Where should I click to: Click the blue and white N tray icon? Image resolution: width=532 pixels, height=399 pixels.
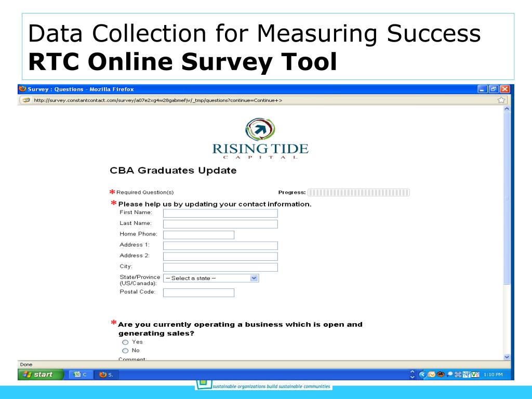[x=467, y=375]
